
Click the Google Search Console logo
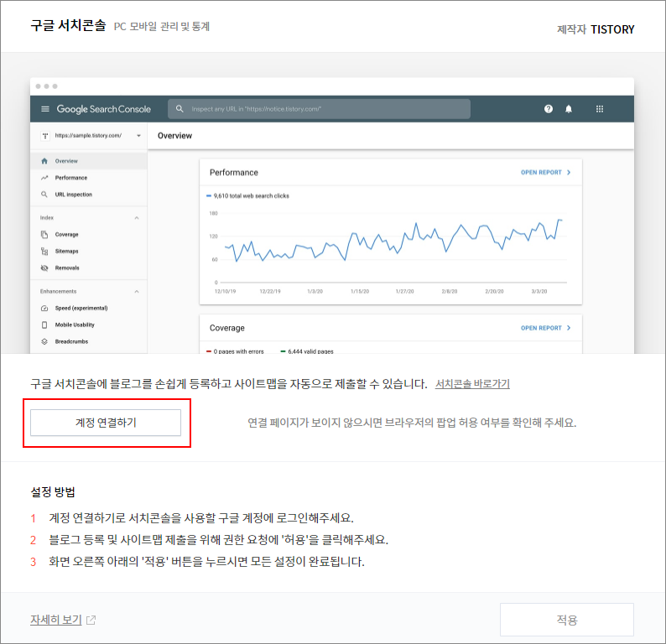[104, 109]
